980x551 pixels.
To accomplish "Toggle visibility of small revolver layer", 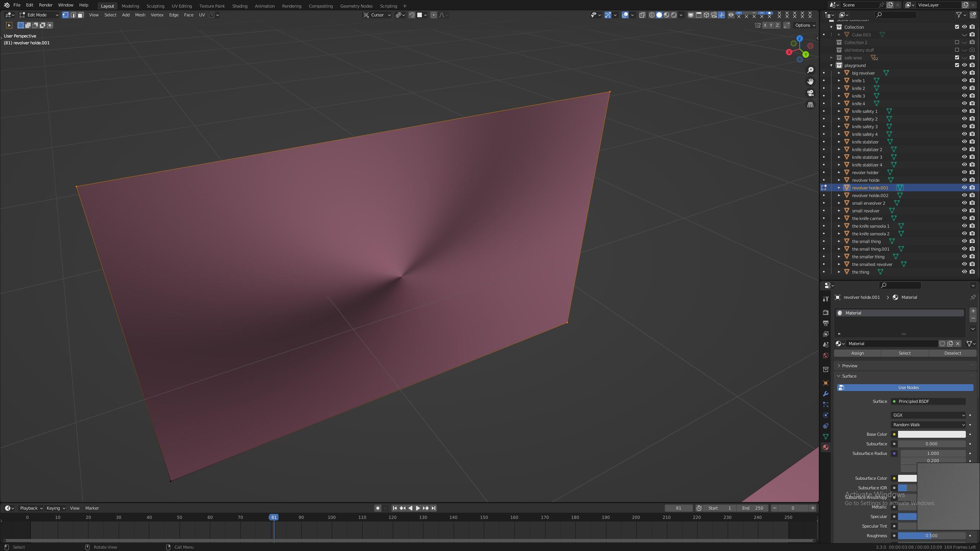I will click(963, 210).
